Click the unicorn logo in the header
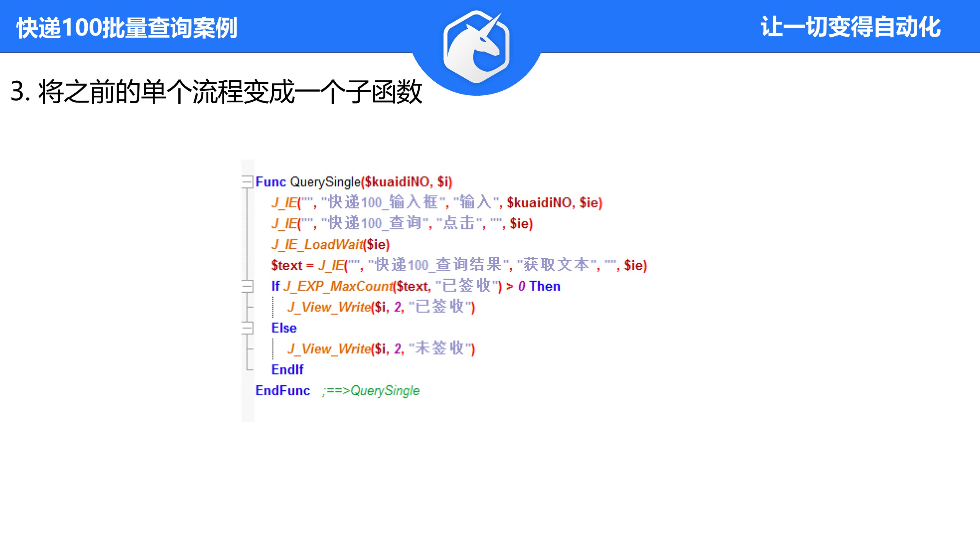980x551 pixels. tap(477, 47)
